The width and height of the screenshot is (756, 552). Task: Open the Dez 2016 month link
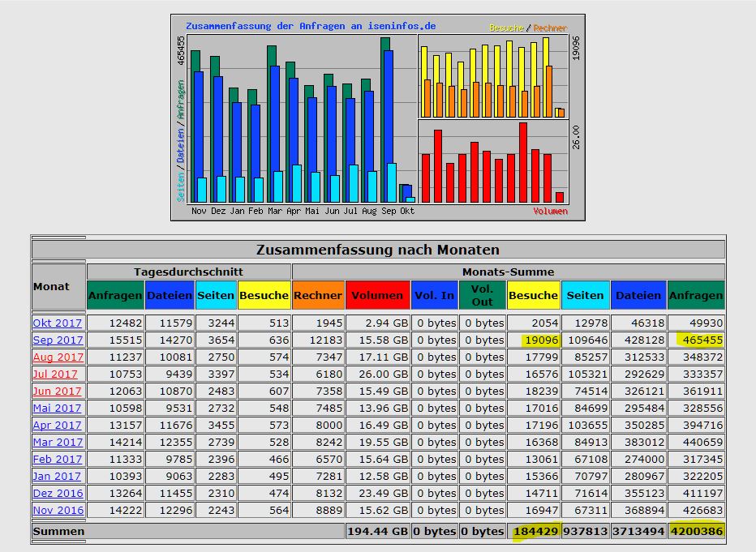[58, 494]
